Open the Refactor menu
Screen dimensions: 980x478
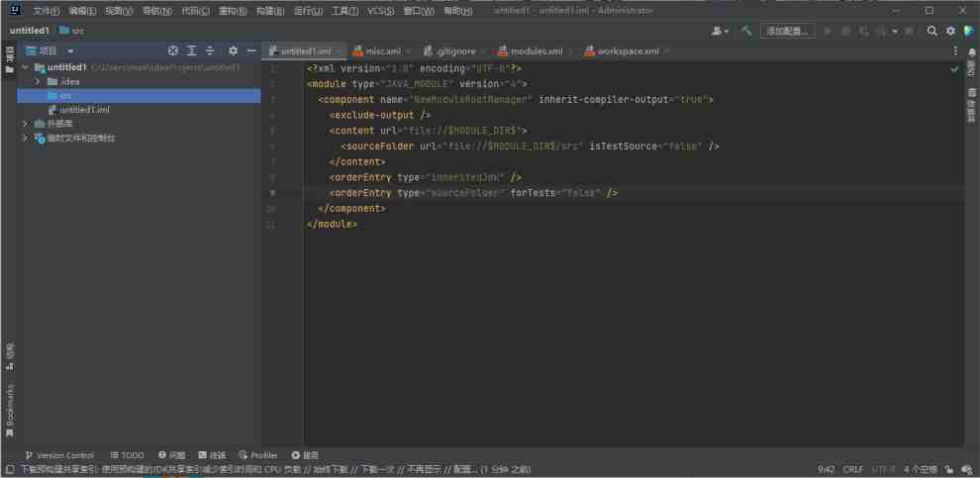click(x=233, y=11)
